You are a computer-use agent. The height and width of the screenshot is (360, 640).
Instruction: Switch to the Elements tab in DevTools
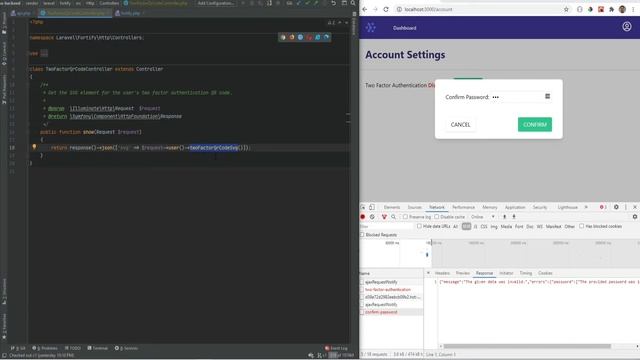[392, 207]
